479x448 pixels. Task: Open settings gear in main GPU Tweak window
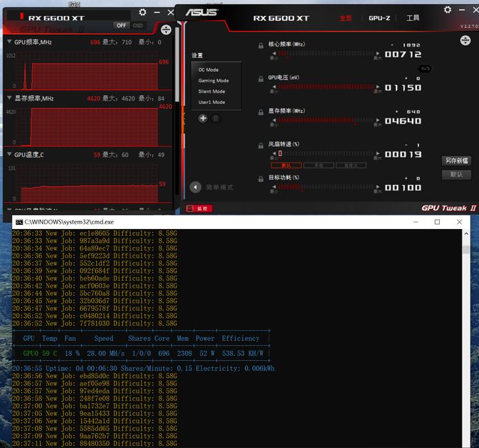(x=448, y=10)
